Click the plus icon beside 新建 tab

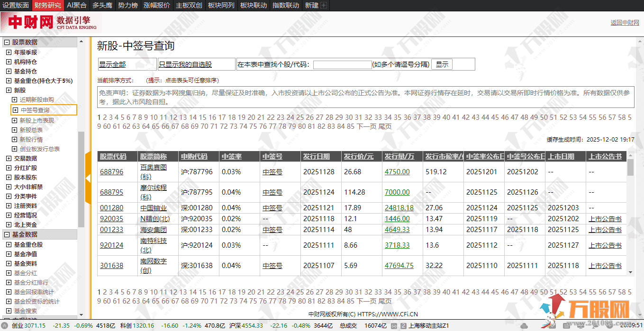(324, 6)
